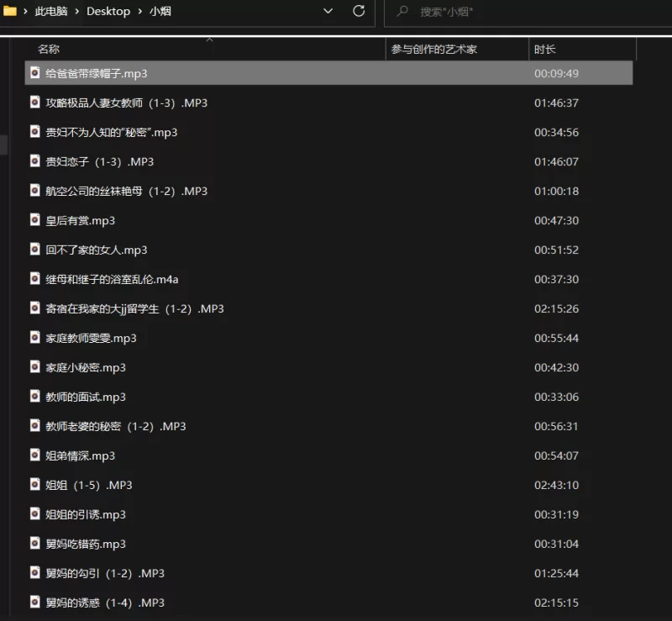Expand the chevron between 此电脑 and Desktop
The height and width of the screenshot is (621, 672).
tap(76, 12)
